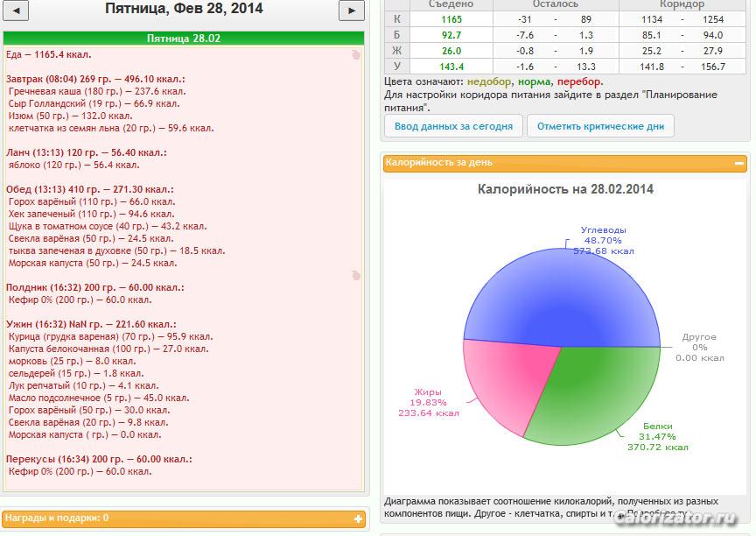Click the hand icon above the Полдник entry
756x536 pixels.
tap(355, 274)
